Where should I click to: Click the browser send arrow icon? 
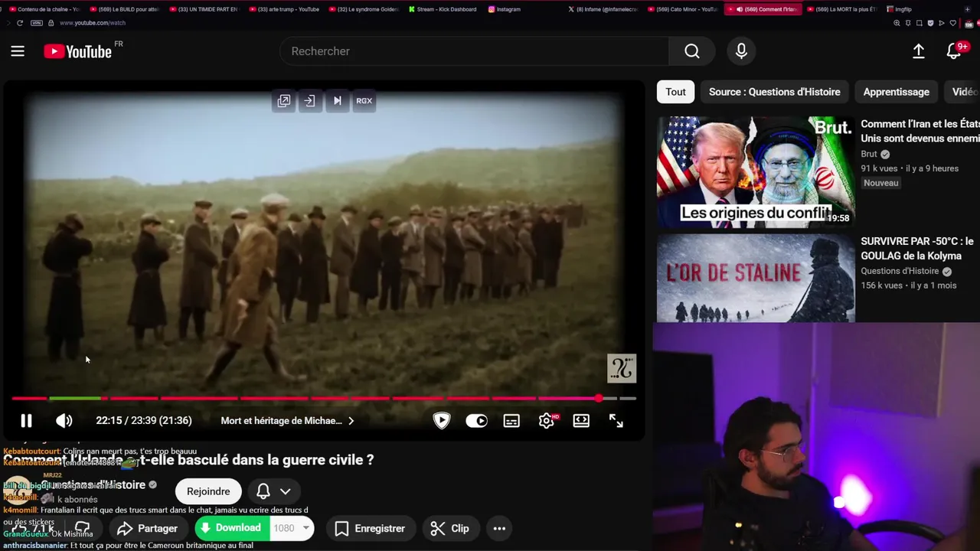point(942,23)
